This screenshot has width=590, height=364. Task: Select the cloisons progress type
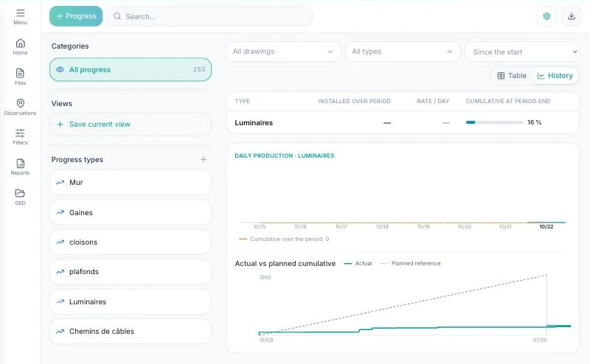(131, 242)
